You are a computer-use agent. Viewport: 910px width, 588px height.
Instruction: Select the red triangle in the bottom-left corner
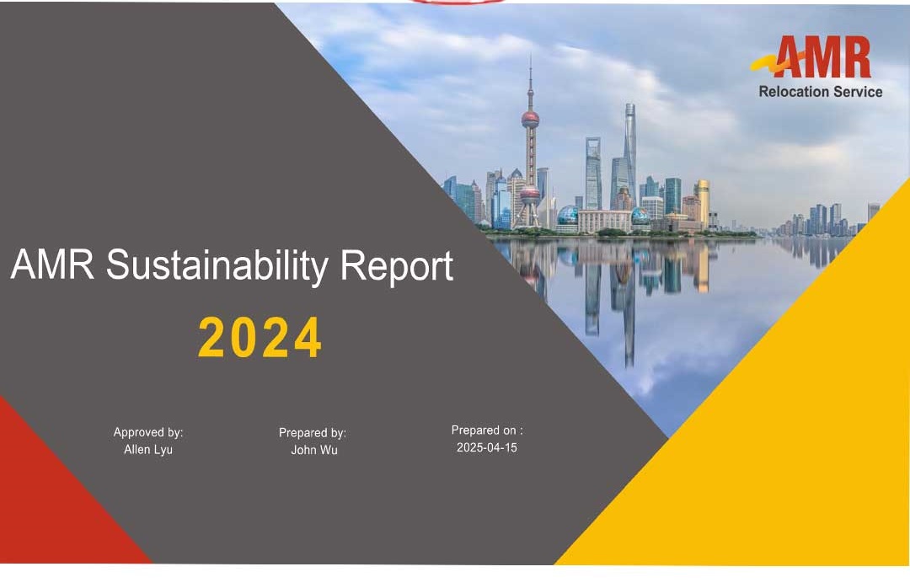51,505
